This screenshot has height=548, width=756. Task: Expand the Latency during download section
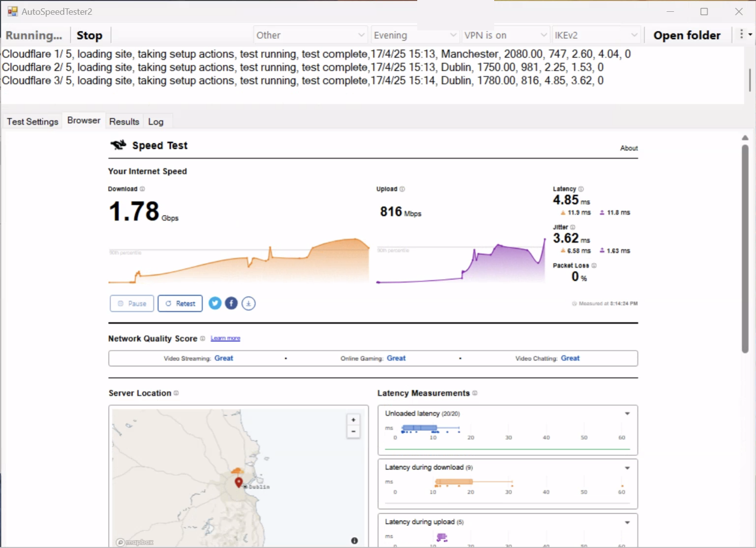pos(627,468)
